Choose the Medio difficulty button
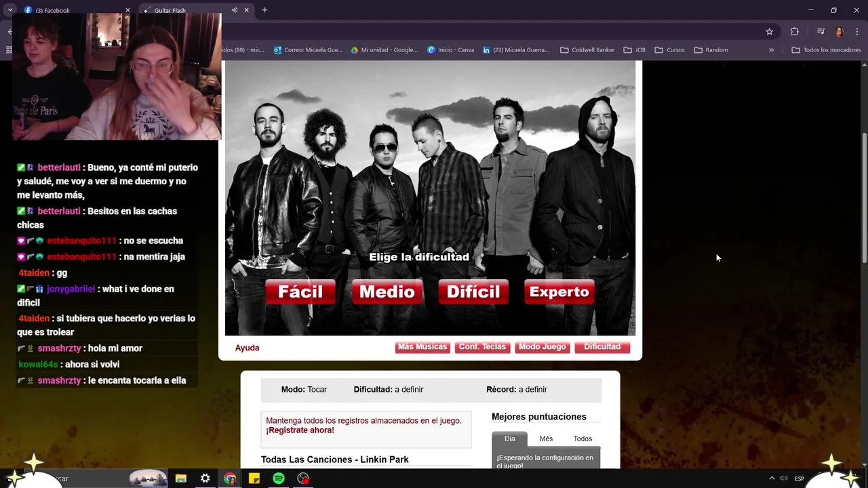The image size is (868, 488). (x=387, y=292)
